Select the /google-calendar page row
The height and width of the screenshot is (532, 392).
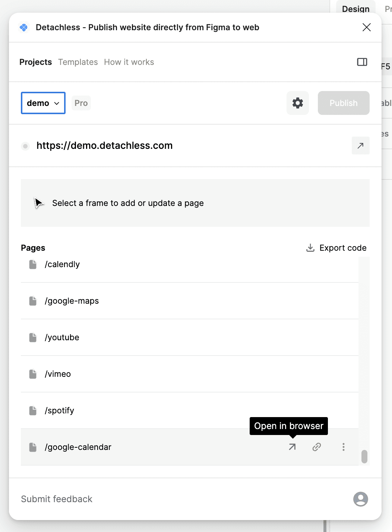pos(190,447)
